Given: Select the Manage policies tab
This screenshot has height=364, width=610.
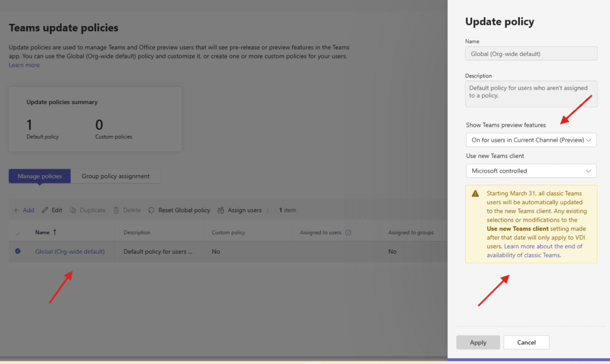Looking at the screenshot, I should [40, 176].
